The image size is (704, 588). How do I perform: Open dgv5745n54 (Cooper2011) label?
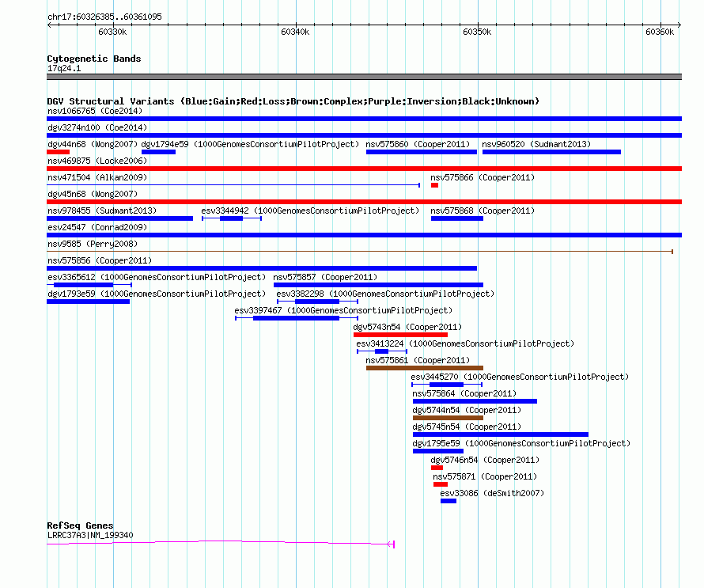pos(467,427)
